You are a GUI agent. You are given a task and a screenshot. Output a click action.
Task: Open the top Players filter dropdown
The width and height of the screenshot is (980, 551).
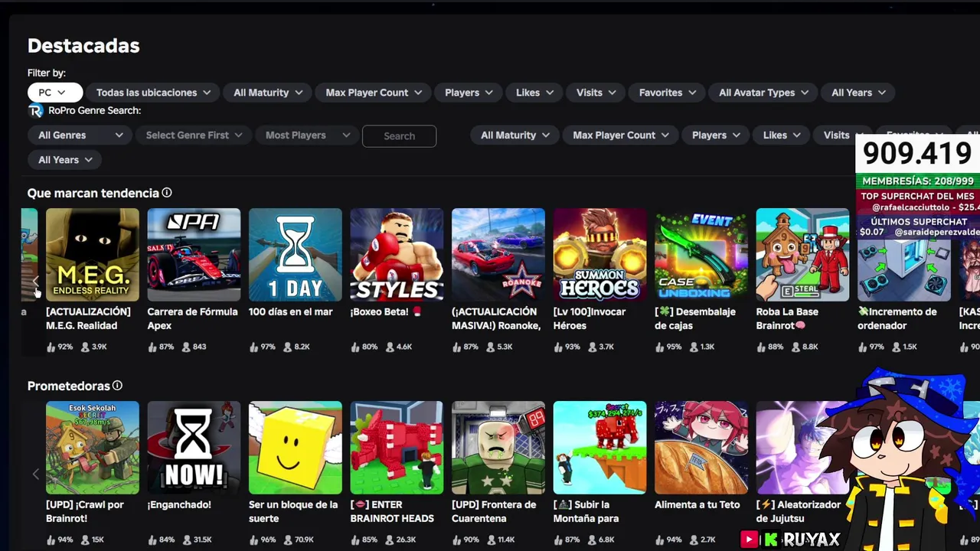(468, 93)
